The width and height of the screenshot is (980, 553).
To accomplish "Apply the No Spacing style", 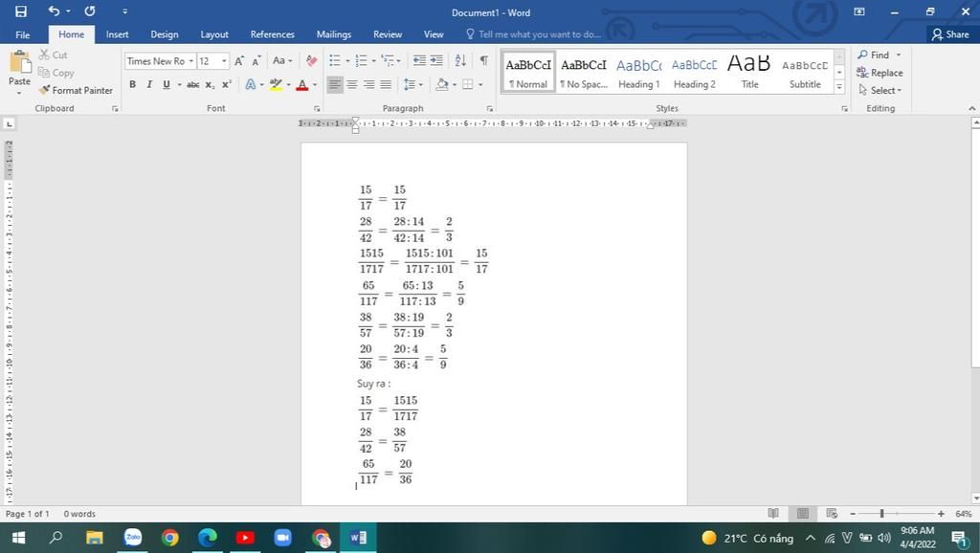I will pos(584,73).
